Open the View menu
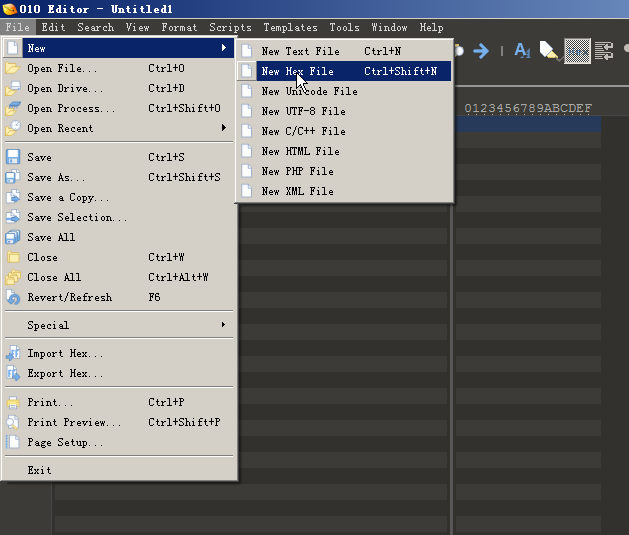The image size is (629, 535). [x=138, y=27]
